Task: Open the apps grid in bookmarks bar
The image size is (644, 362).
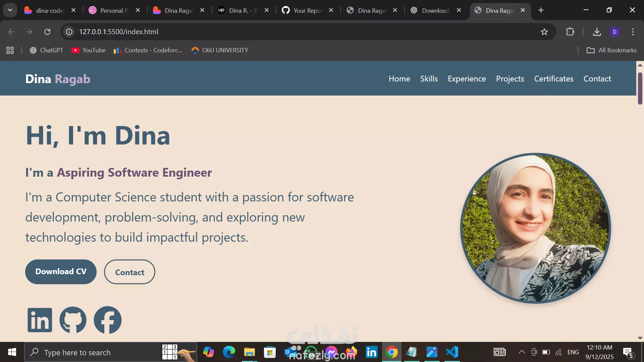Action: tap(10, 50)
